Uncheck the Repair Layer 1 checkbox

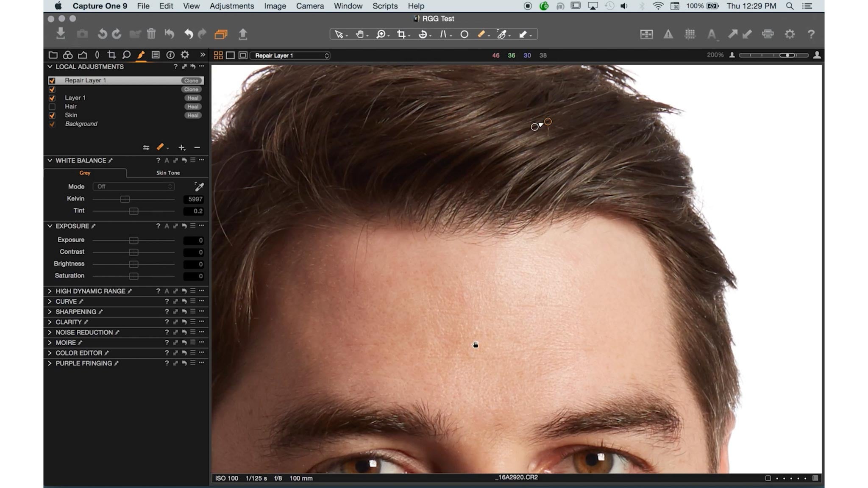tap(53, 80)
